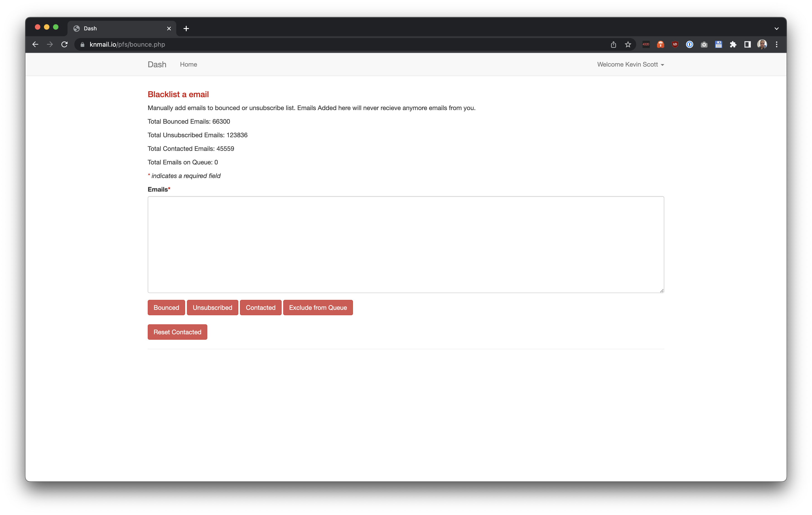Toggle the browser side panel
This screenshot has height=515, width=812.
pyautogui.click(x=747, y=44)
